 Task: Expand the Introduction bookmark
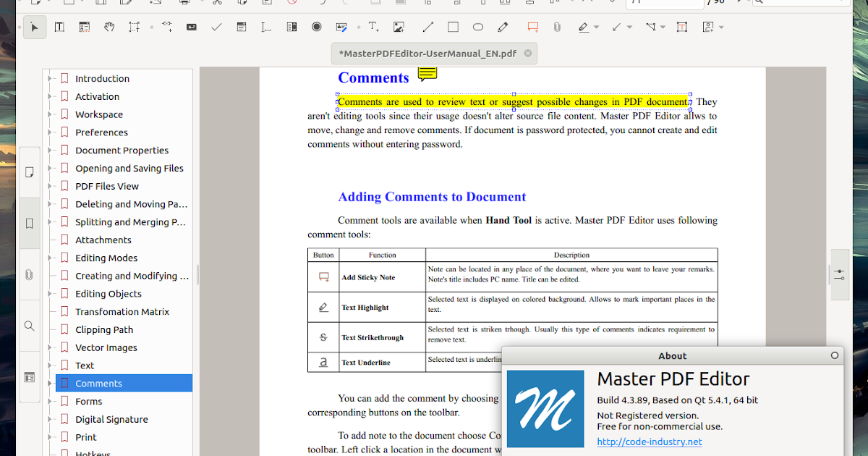tap(50, 78)
